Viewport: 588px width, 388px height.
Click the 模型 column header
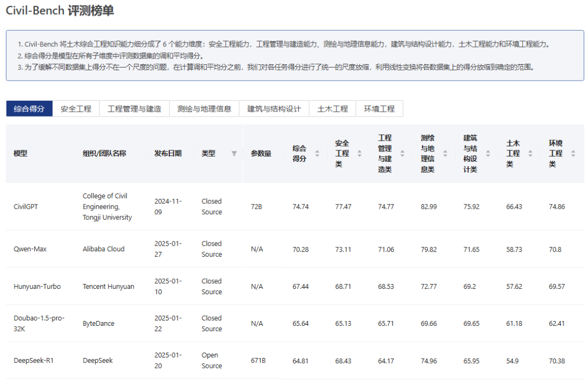pyautogui.click(x=20, y=154)
